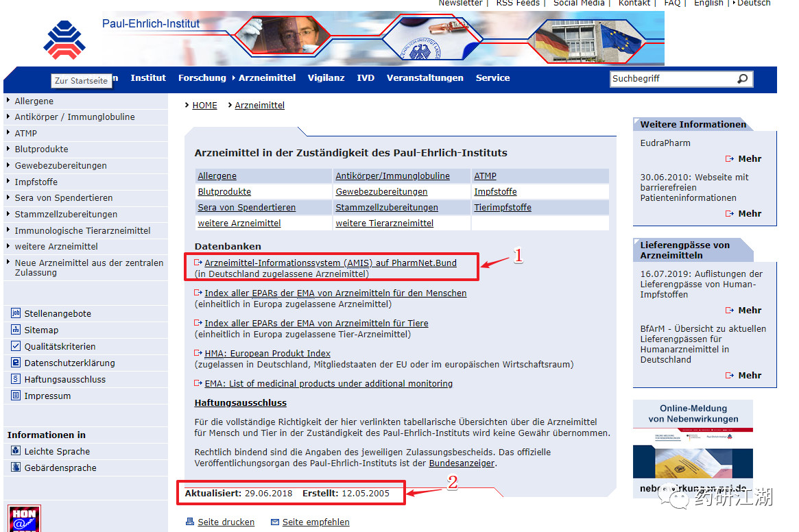
Task: Click the Seite drucken printer icon
Action: (x=190, y=521)
